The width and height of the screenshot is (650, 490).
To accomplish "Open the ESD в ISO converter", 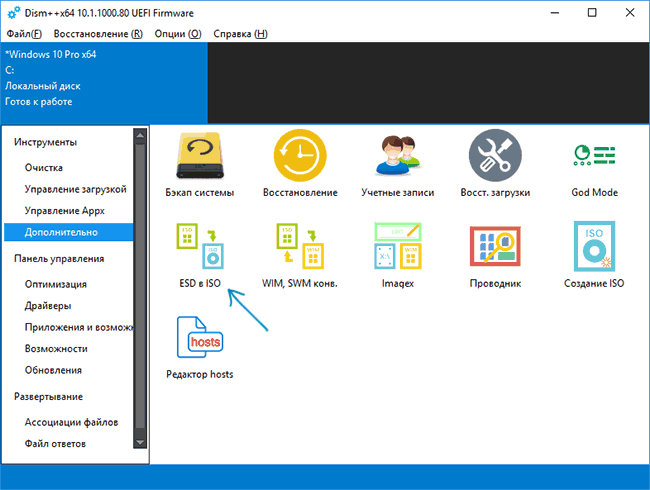I will coord(201,248).
